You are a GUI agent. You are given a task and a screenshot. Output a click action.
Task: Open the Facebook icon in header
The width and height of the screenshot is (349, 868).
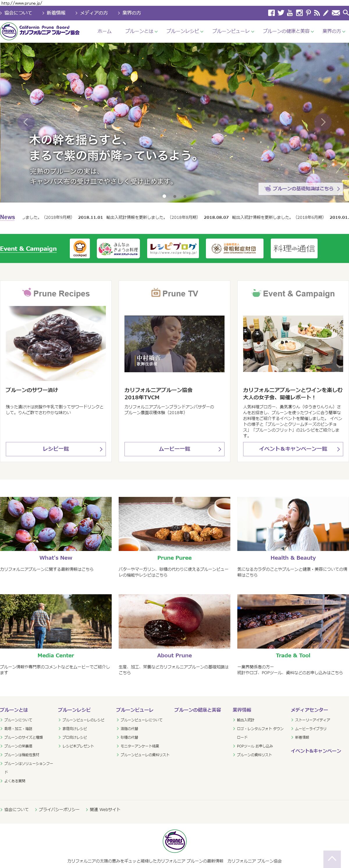click(271, 13)
